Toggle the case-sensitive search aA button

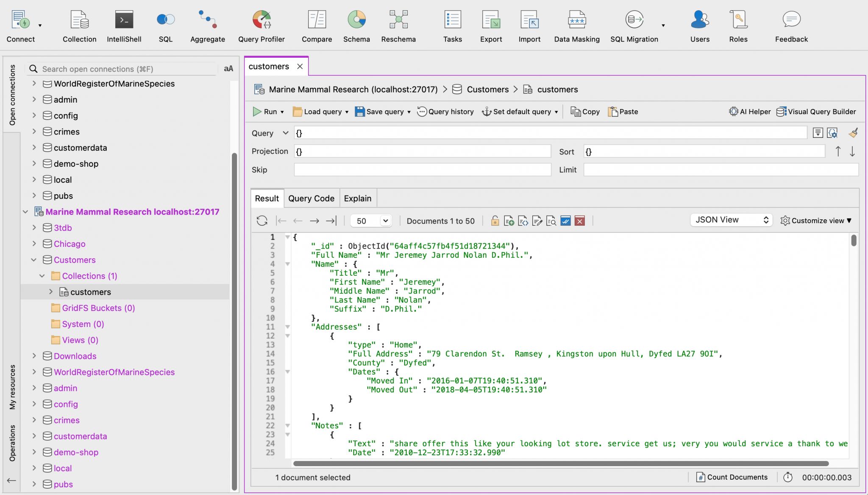click(228, 69)
